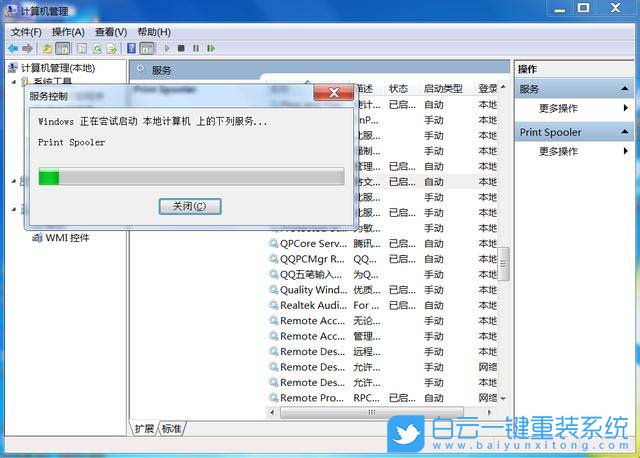Screen dimensions: 640x458
Task: Click the Computer Management title bar icon
Action: [x=11, y=10]
